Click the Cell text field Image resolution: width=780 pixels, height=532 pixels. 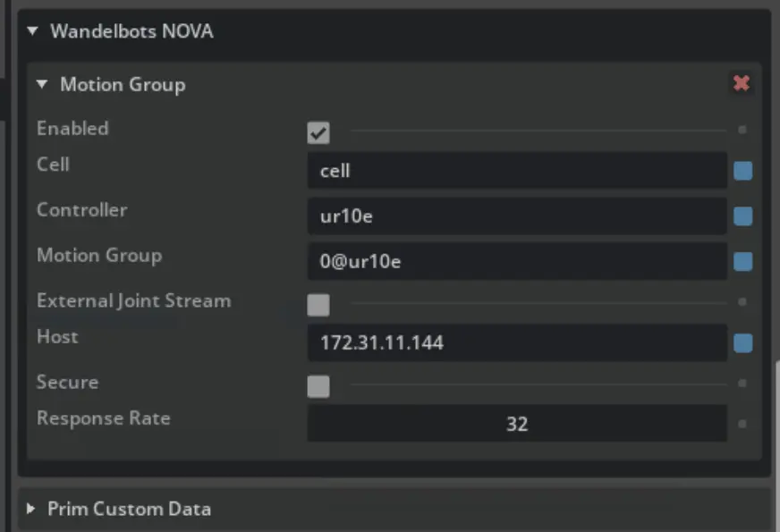(517, 170)
